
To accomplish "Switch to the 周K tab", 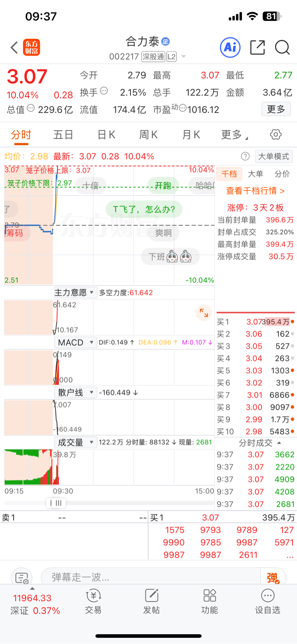I will point(148,135).
